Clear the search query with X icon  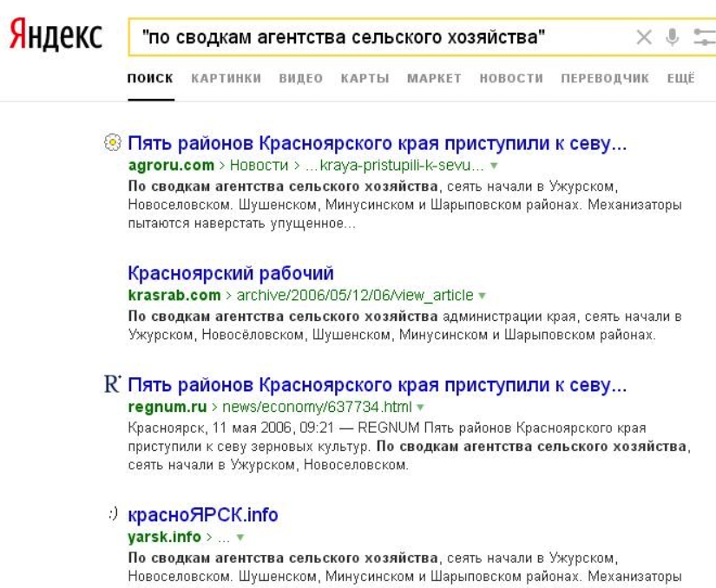[644, 38]
